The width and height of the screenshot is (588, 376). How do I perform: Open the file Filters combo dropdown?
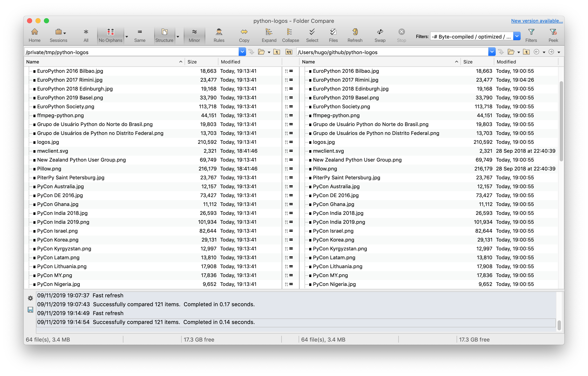[517, 36]
